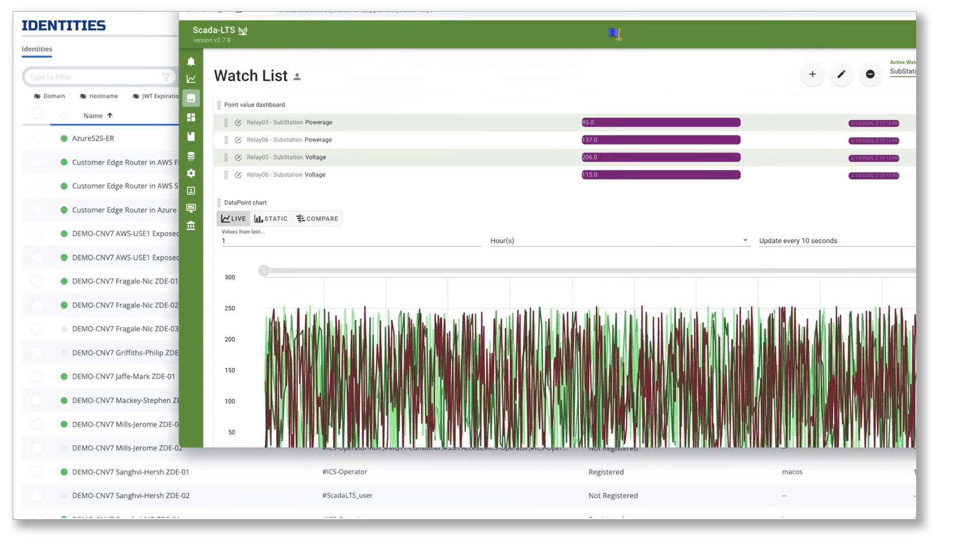Click the chart range slider handle
The image size is (980, 551).
(264, 271)
